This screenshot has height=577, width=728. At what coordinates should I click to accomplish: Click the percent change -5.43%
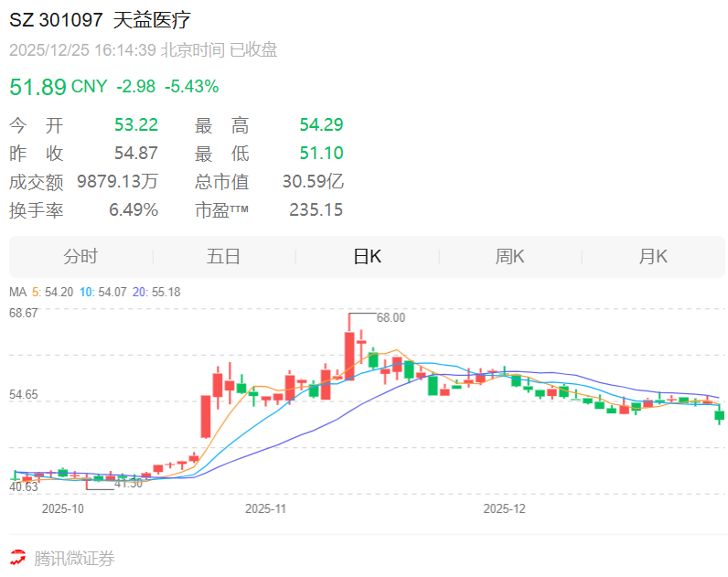click(192, 86)
